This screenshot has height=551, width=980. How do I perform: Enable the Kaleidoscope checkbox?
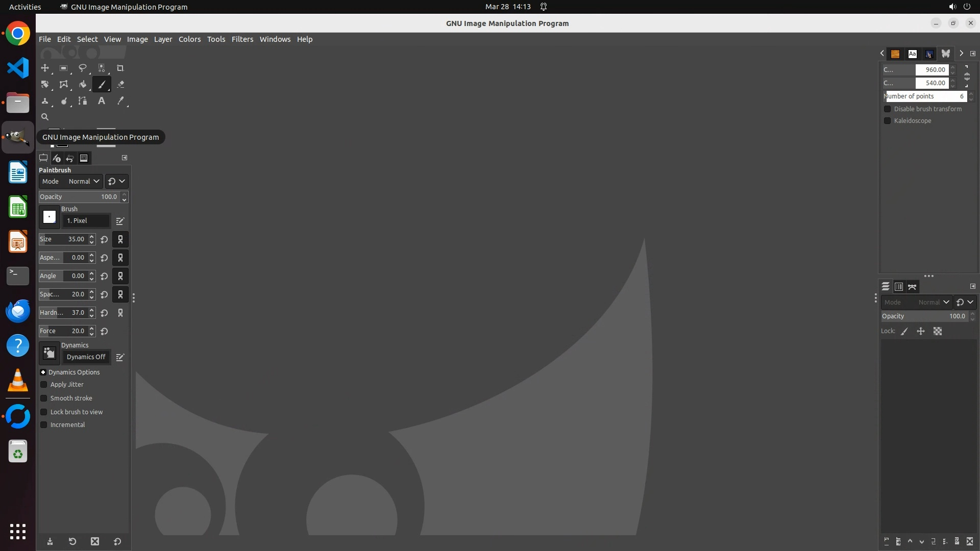[x=887, y=121]
